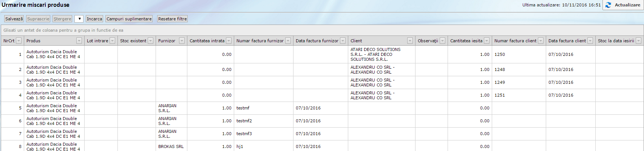Open filter icon on Observații column
This screenshot has width=644, height=151.
point(442,41)
